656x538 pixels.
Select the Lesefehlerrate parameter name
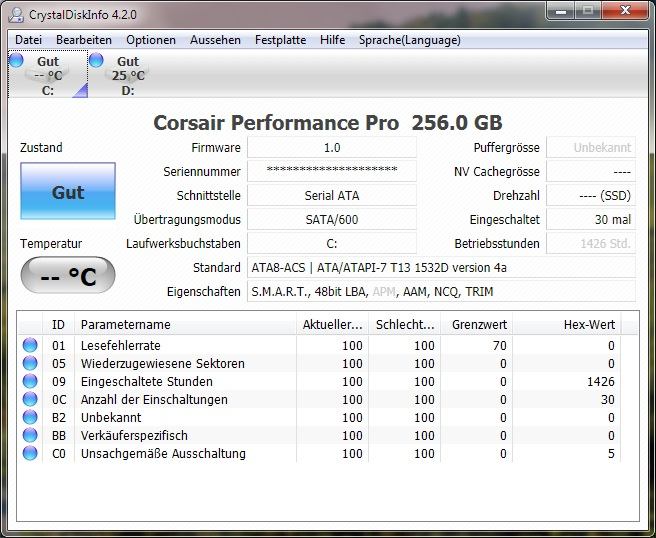120,346
